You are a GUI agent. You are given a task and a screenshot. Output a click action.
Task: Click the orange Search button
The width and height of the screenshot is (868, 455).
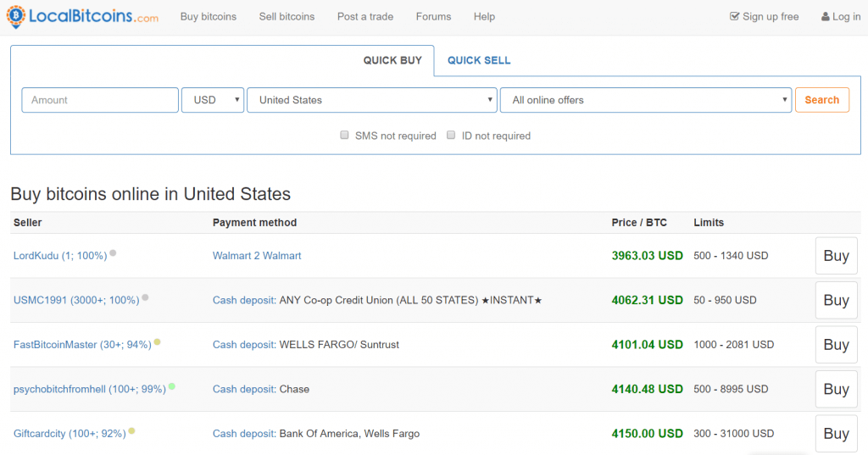[x=822, y=100]
